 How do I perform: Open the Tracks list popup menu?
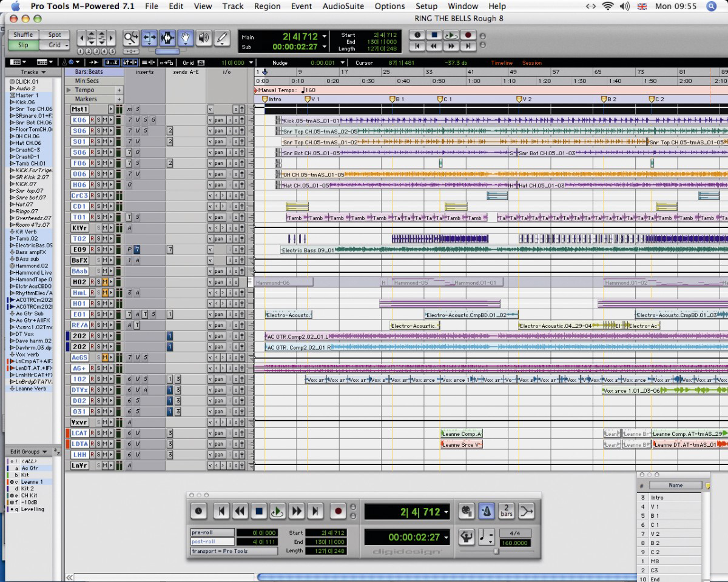(x=32, y=72)
